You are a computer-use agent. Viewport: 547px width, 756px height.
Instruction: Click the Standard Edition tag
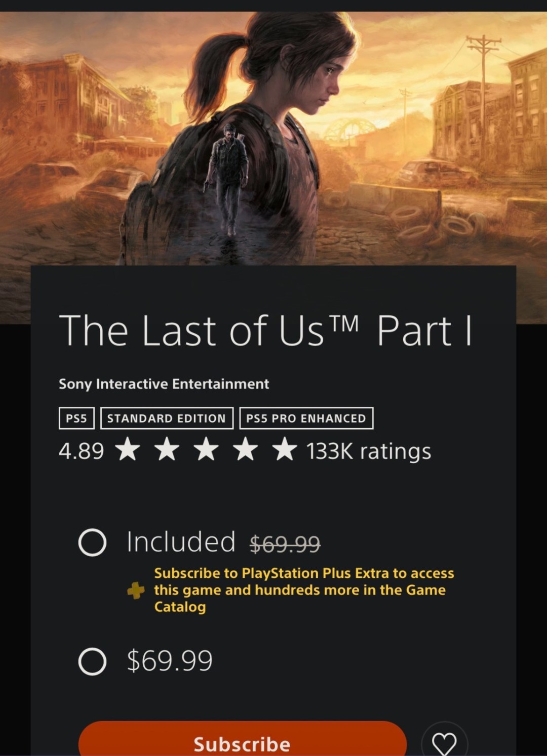point(167,418)
